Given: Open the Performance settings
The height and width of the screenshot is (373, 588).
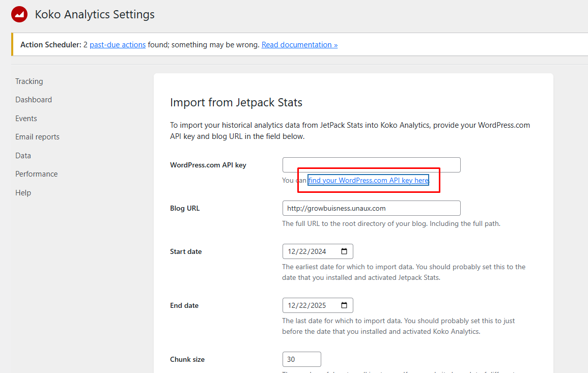Looking at the screenshot, I should (x=36, y=174).
